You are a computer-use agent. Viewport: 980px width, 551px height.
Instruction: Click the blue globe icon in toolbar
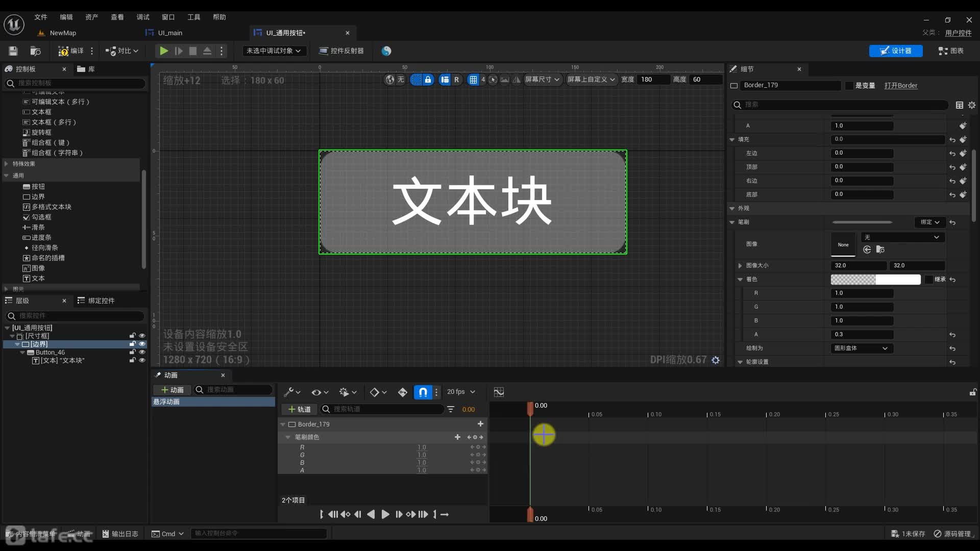(386, 51)
